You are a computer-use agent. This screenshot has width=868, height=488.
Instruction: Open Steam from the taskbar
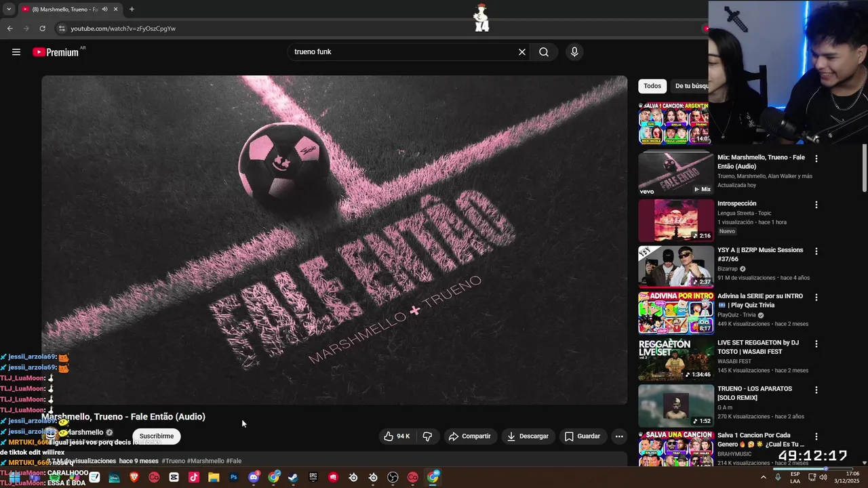293,477
